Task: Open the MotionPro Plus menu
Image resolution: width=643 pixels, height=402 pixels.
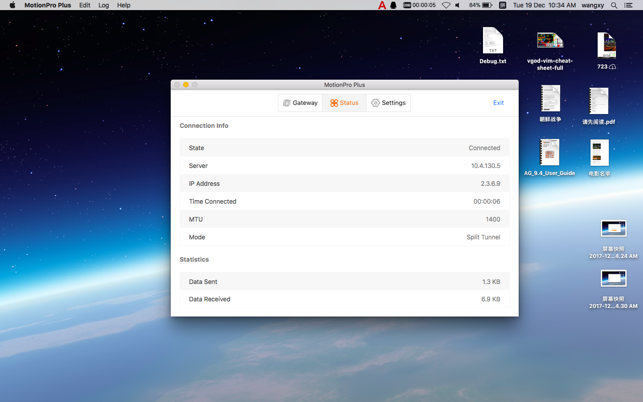Action: point(48,5)
